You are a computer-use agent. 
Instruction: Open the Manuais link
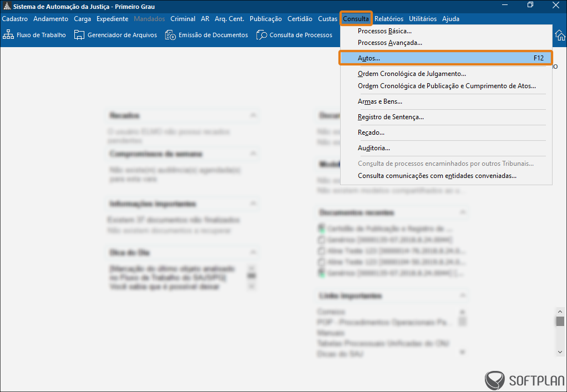(331, 333)
